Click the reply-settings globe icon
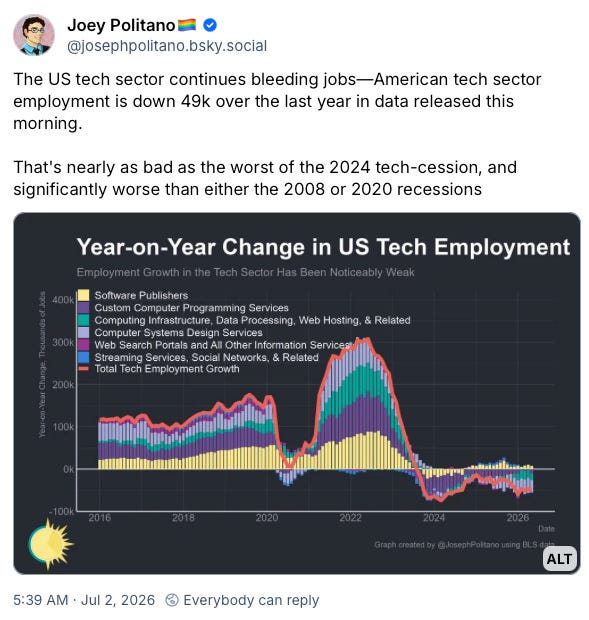The height and width of the screenshot is (620, 589). tap(172, 600)
